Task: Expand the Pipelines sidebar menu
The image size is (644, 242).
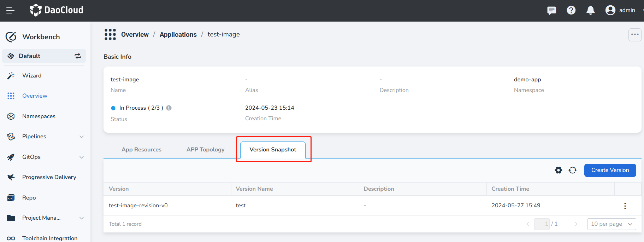Action: click(x=82, y=137)
